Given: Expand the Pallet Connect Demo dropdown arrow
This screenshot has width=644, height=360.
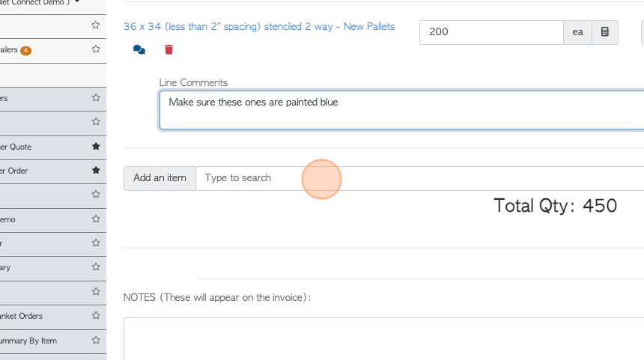Looking at the screenshot, I should point(77,3).
